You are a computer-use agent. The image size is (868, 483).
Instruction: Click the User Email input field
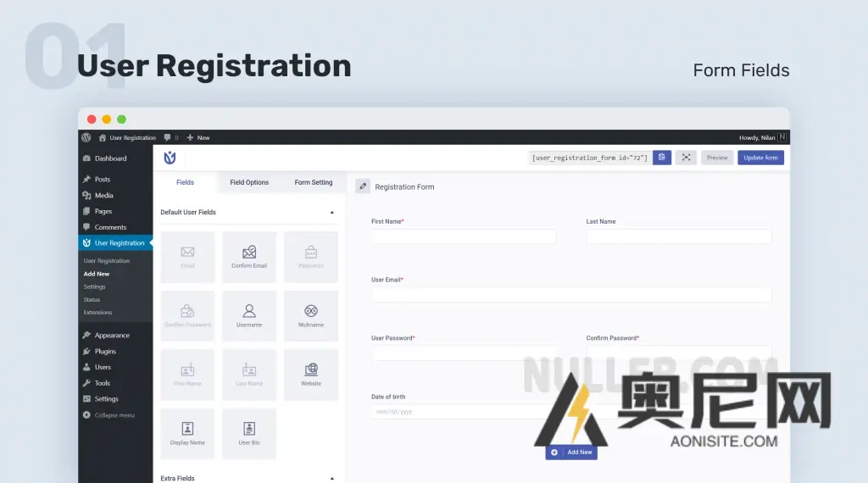coord(571,295)
